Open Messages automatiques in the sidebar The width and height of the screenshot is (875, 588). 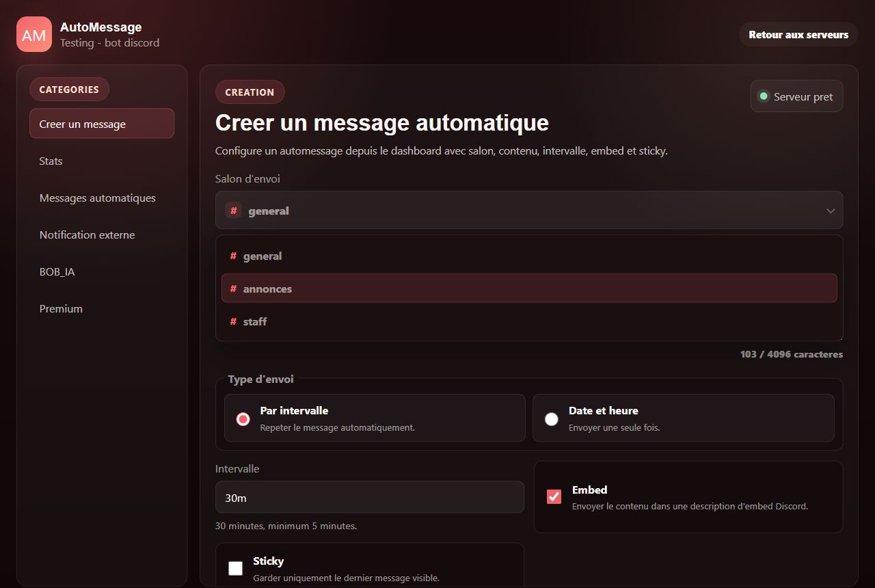[102, 198]
